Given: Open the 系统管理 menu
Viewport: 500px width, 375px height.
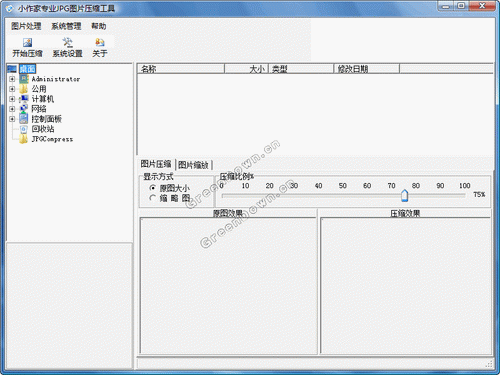Looking at the screenshot, I should (66, 26).
